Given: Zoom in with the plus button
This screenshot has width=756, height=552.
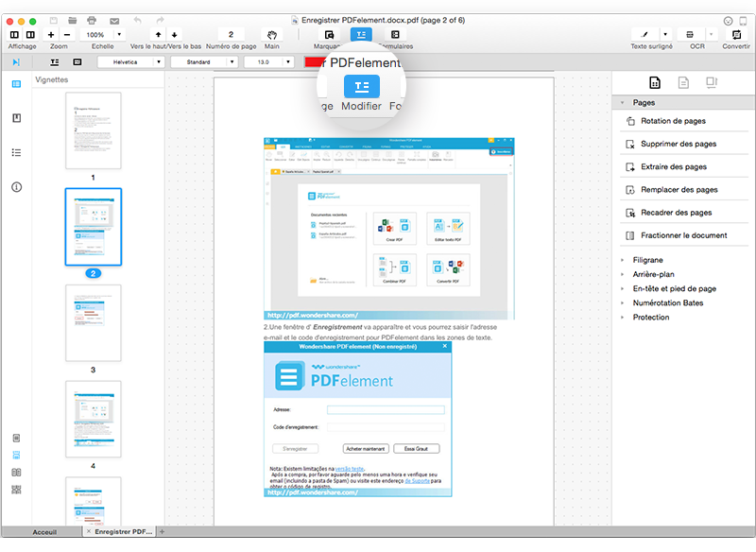Looking at the screenshot, I should 51,35.
